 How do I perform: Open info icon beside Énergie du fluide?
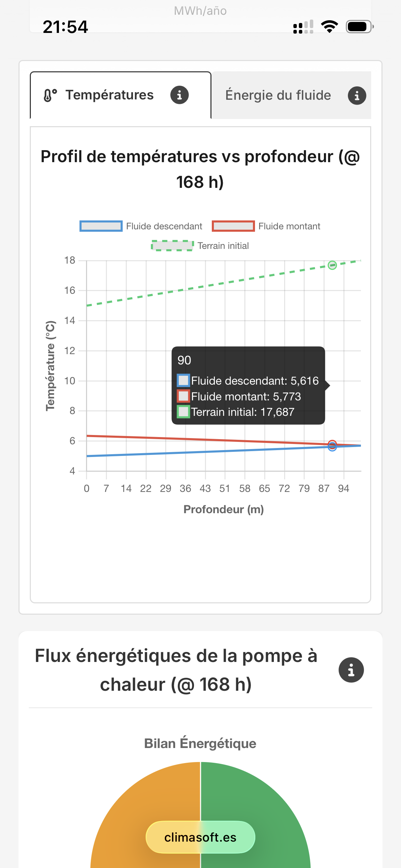(x=357, y=96)
